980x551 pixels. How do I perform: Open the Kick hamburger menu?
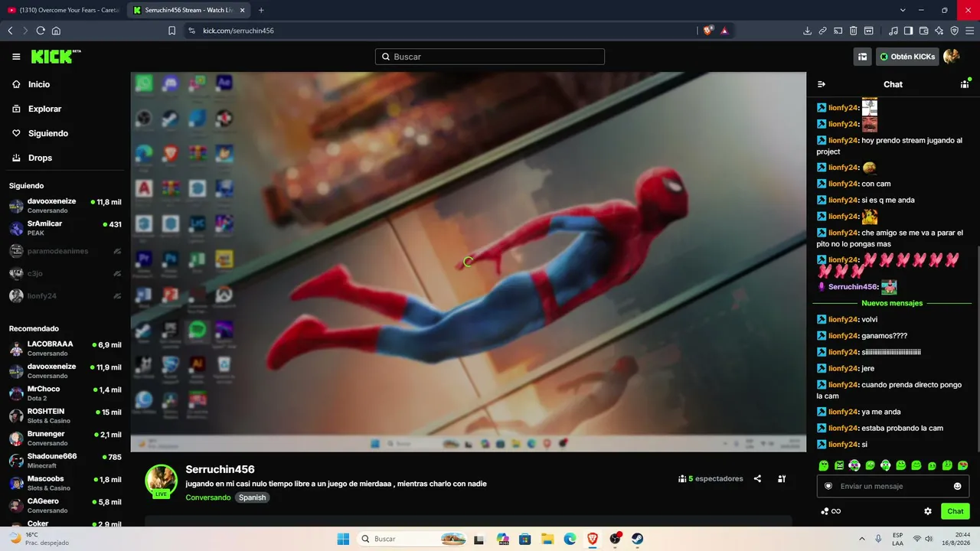point(16,57)
